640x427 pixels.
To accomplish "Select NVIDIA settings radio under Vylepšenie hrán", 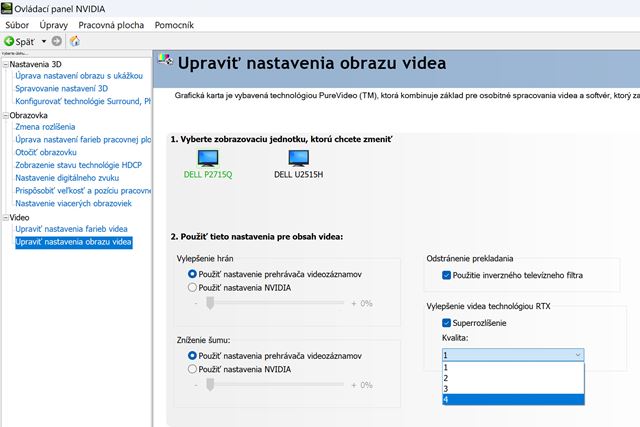I will coord(192,287).
